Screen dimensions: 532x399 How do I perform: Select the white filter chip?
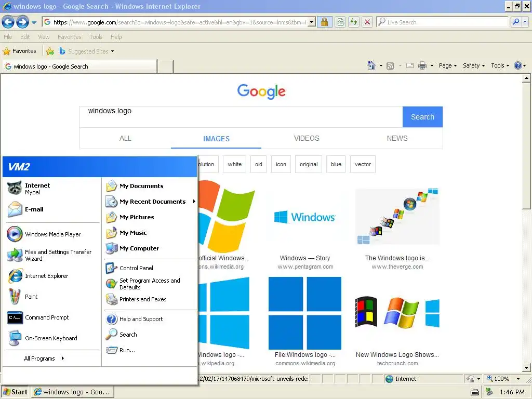tap(234, 164)
